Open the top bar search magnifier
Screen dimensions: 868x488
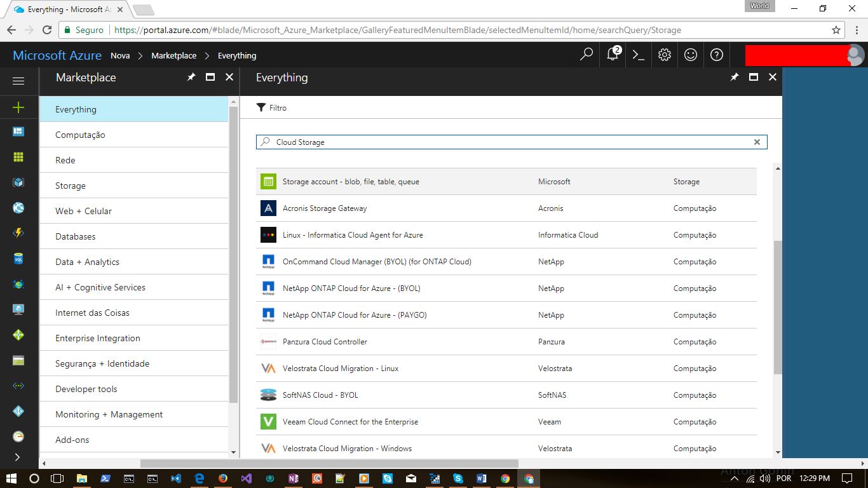coord(587,55)
